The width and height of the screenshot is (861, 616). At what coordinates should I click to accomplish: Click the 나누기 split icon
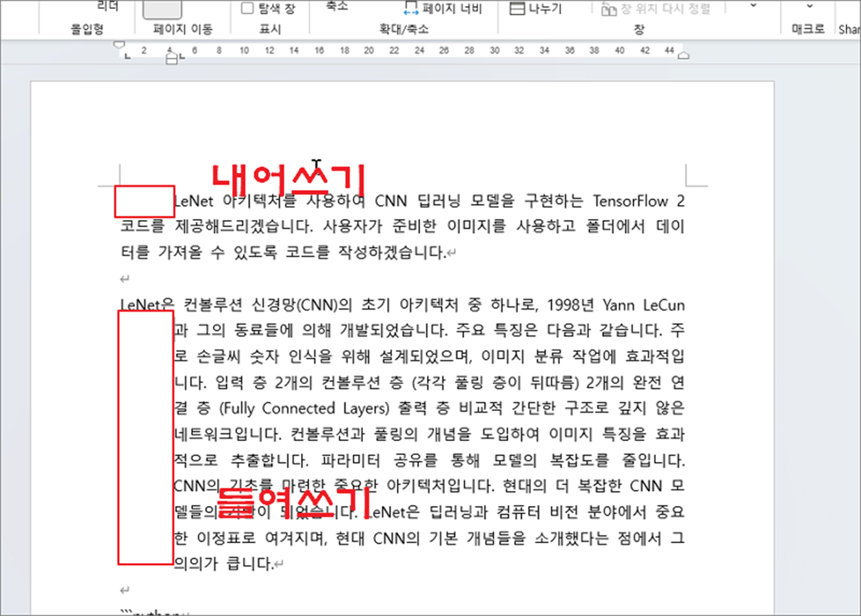click(x=517, y=9)
